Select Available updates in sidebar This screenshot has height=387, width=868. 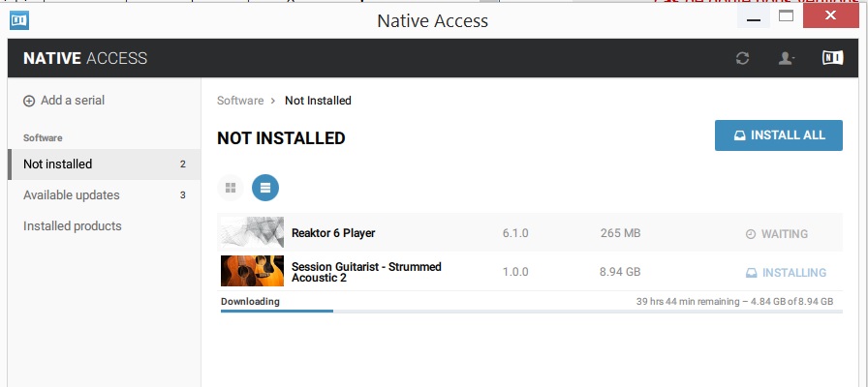(104, 195)
